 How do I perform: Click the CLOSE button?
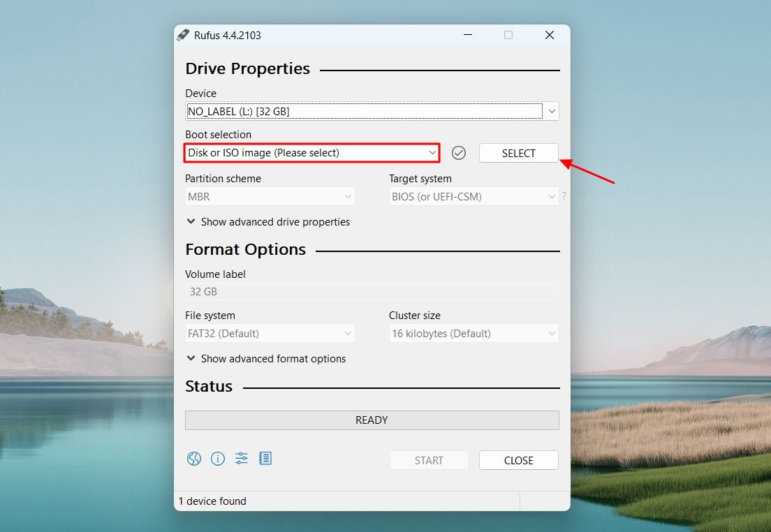pyautogui.click(x=519, y=460)
